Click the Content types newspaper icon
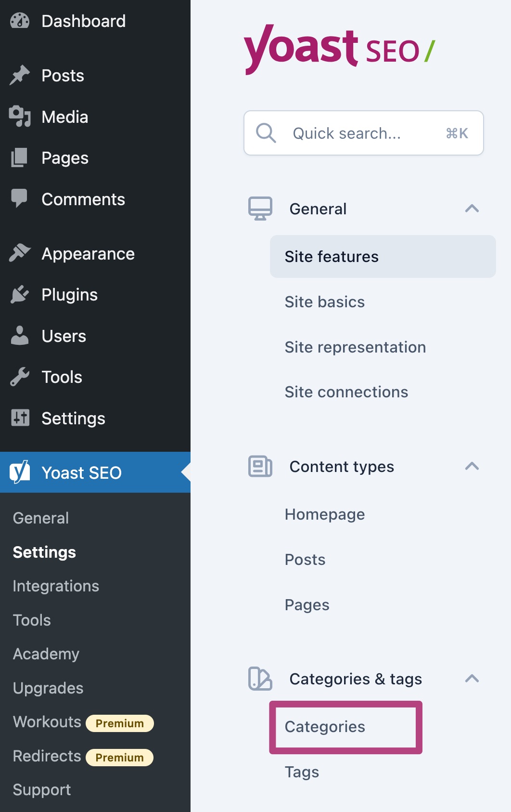The width and height of the screenshot is (511, 812). click(260, 466)
